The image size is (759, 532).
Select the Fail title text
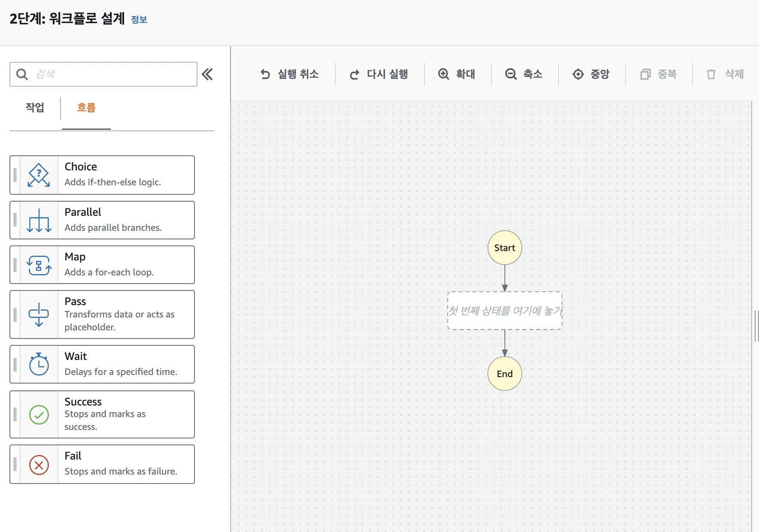pos(73,456)
